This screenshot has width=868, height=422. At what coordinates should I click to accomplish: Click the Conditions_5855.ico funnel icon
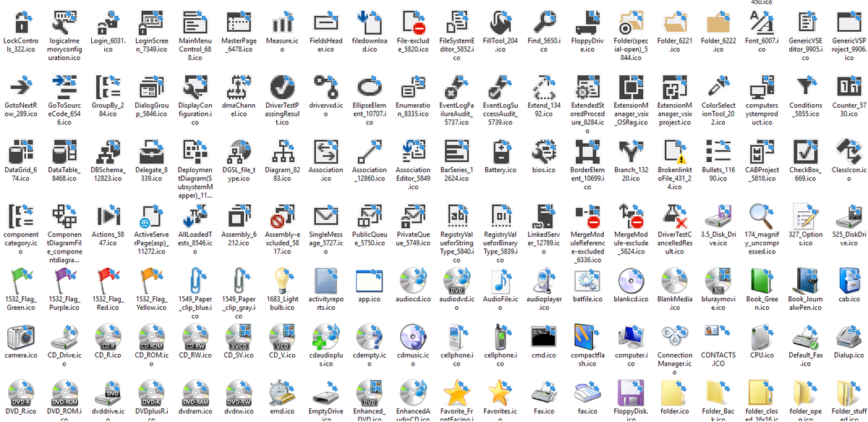click(805, 87)
